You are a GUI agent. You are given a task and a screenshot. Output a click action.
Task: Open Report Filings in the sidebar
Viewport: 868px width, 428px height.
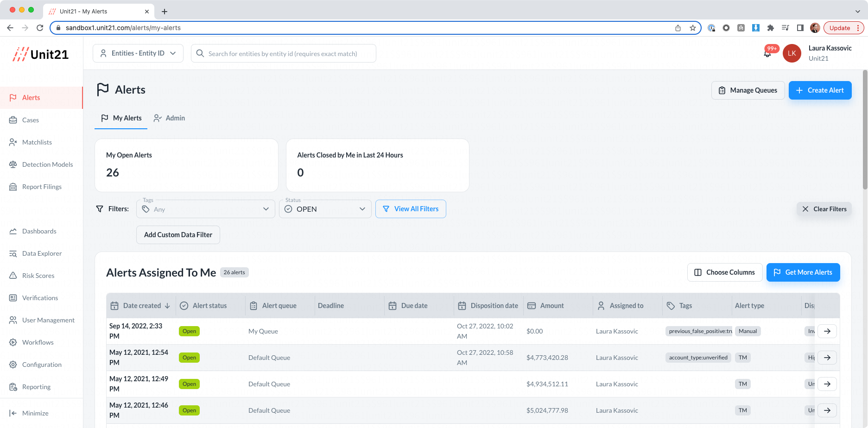[x=41, y=187]
